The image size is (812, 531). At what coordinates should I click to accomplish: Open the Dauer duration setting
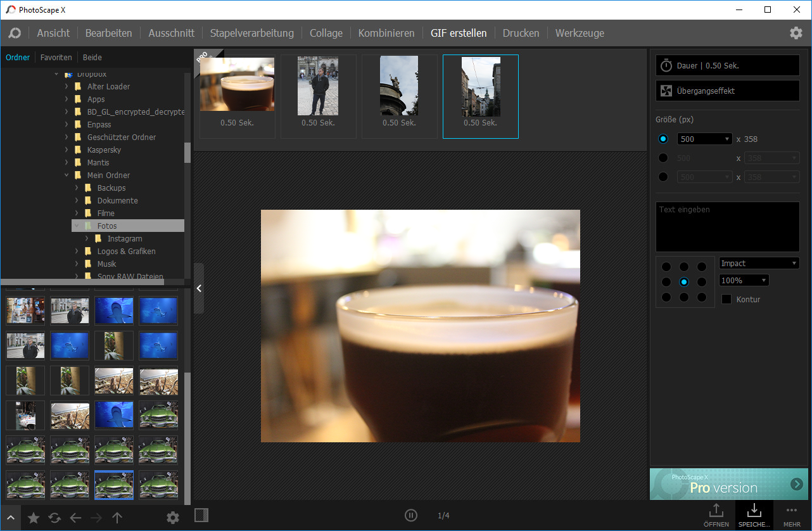click(x=727, y=65)
